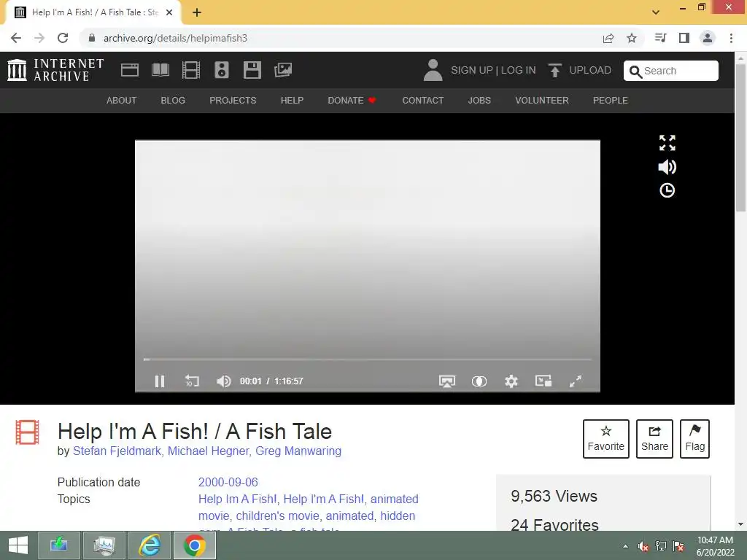747x560 pixels.
Task: Click the search magnifier icon
Action: [635, 71]
